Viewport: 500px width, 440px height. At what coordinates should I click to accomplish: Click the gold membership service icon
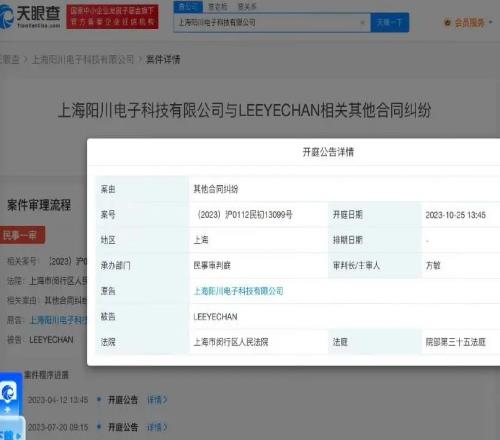click(x=447, y=23)
